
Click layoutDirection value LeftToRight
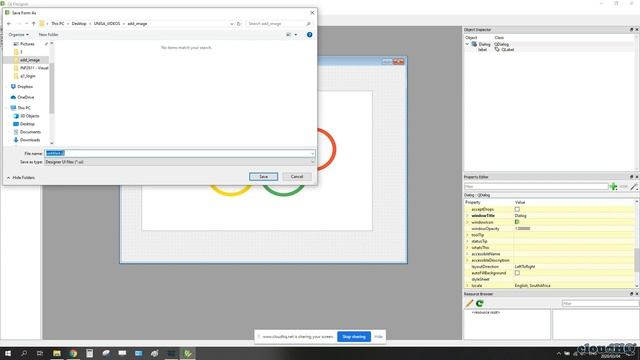click(525, 267)
